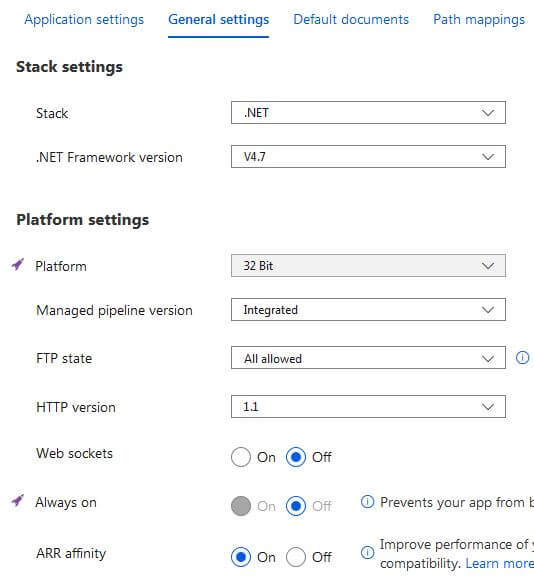
Task: Open the Managed pipeline version dropdown
Action: [x=368, y=310]
